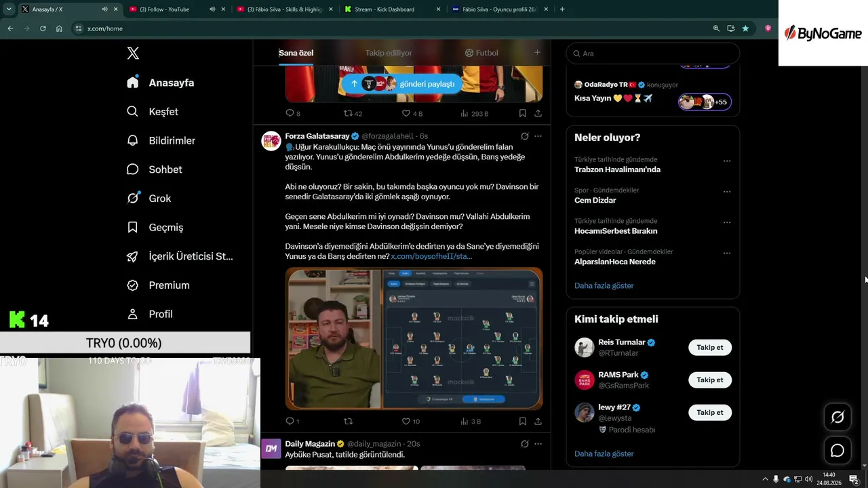Reply to the Forza Galatasaray post
The image size is (868, 488).
point(290,421)
